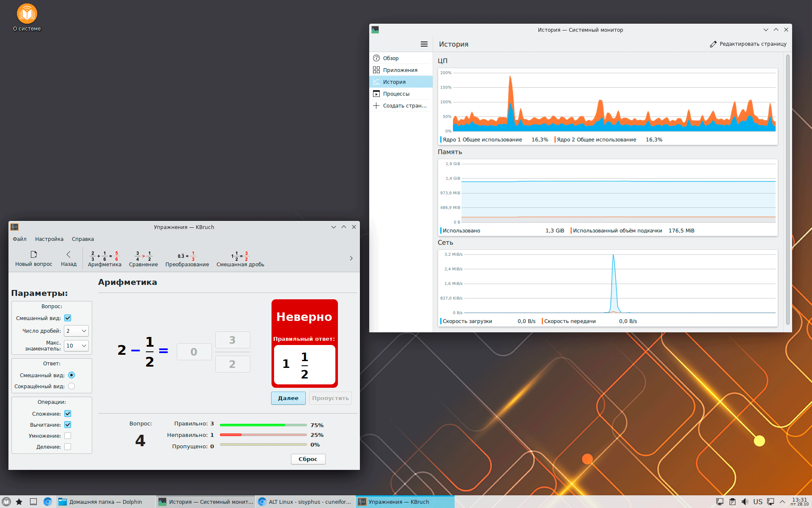Select the Reduced form (Сокращённый вид) radio button
This screenshot has height=508, width=812.
[71, 386]
